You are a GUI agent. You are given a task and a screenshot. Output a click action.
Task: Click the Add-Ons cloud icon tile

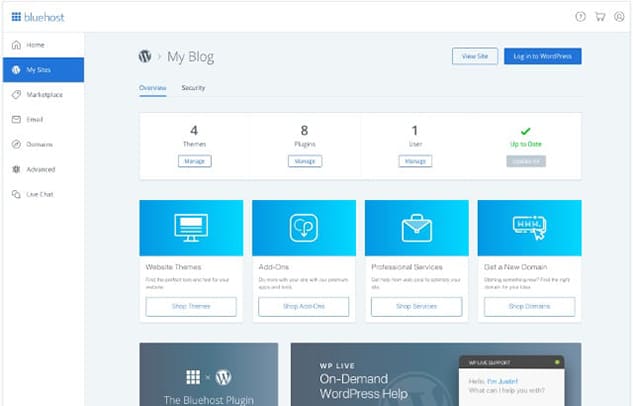(303, 227)
